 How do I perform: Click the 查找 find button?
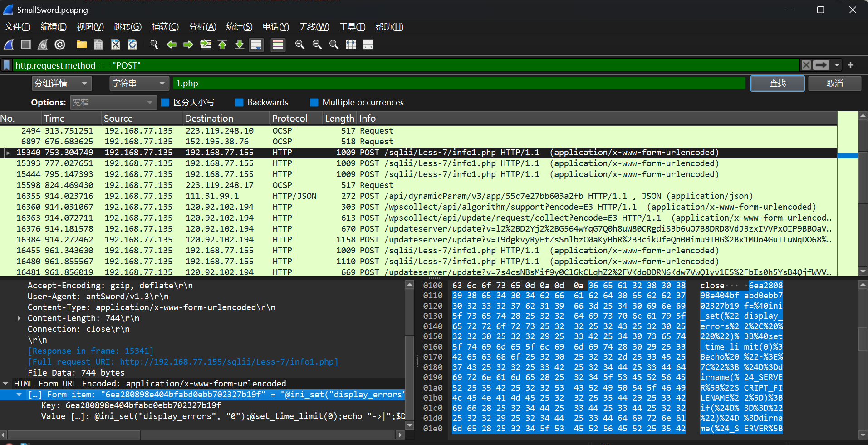(x=777, y=84)
